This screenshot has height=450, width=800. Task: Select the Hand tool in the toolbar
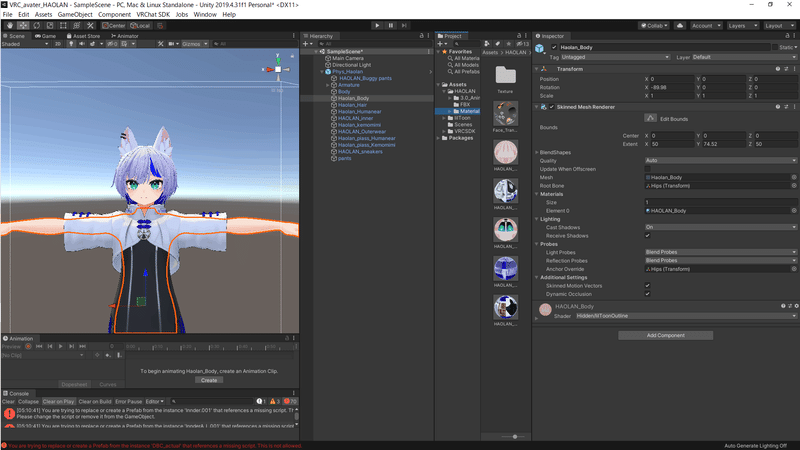point(10,26)
